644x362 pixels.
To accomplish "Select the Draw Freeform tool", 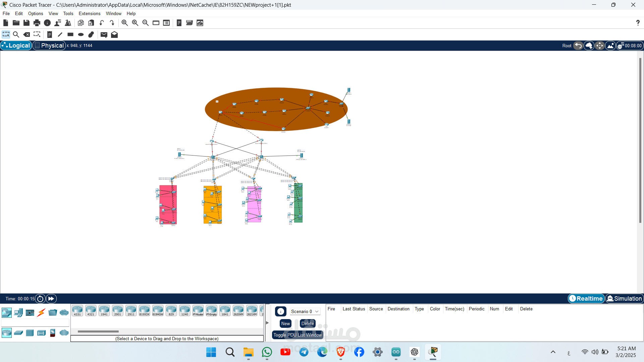I will 91,35.
